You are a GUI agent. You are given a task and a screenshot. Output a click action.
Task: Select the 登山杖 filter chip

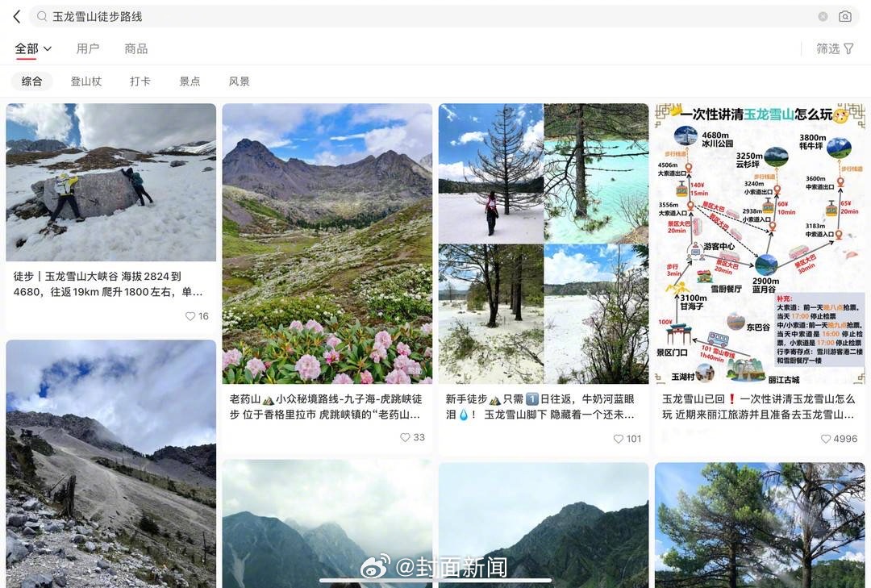pos(86,81)
